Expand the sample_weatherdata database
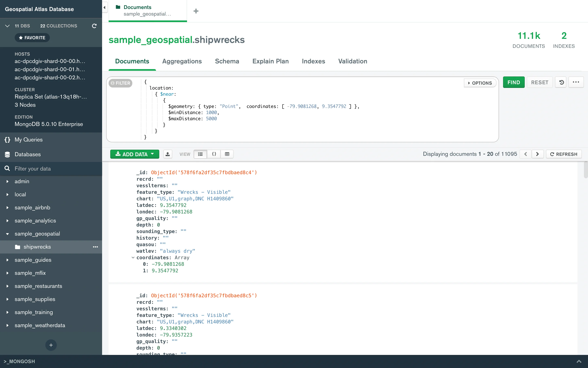Image resolution: width=588 pixels, height=368 pixels. tap(7, 325)
